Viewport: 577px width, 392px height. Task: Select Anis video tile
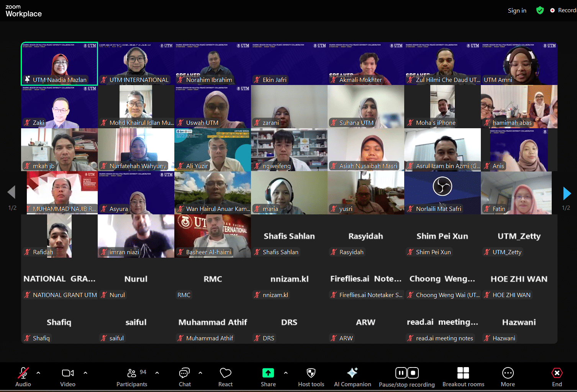pyautogui.click(x=519, y=150)
